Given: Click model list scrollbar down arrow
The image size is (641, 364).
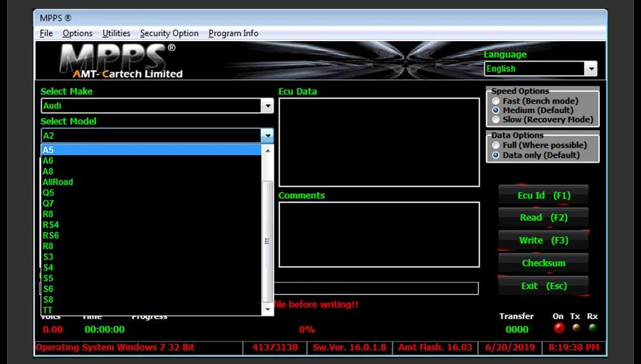Looking at the screenshot, I should point(268,310).
